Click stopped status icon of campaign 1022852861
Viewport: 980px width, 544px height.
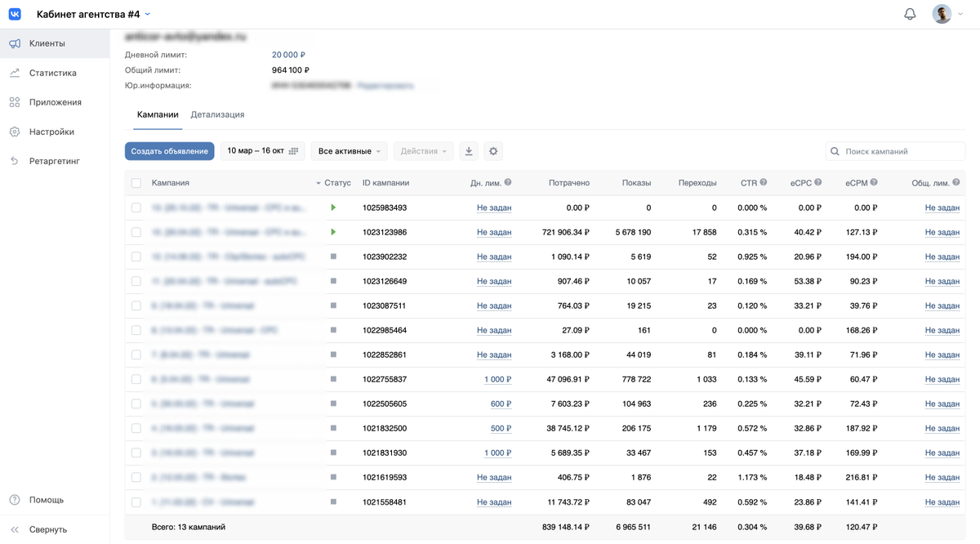point(333,354)
